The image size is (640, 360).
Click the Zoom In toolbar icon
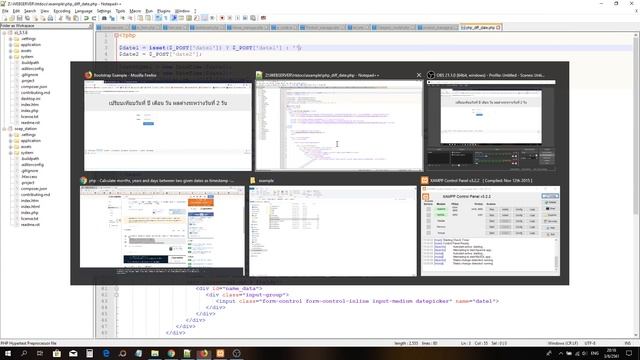pyautogui.click(x=122, y=18)
